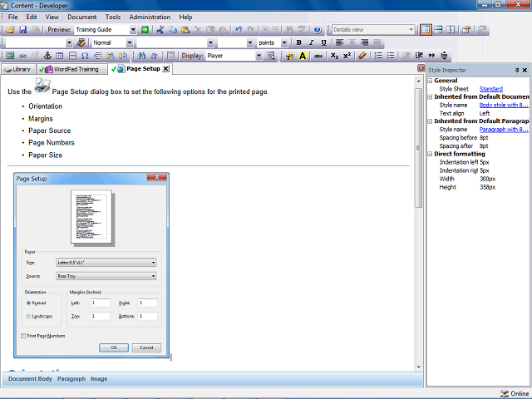Cut the selection with the scissors icon
The width and height of the screenshot is (532, 399).
pos(160,30)
